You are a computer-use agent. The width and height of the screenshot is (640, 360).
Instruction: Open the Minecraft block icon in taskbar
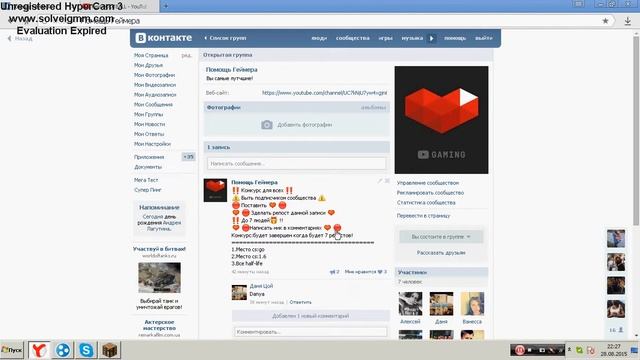click(109, 350)
